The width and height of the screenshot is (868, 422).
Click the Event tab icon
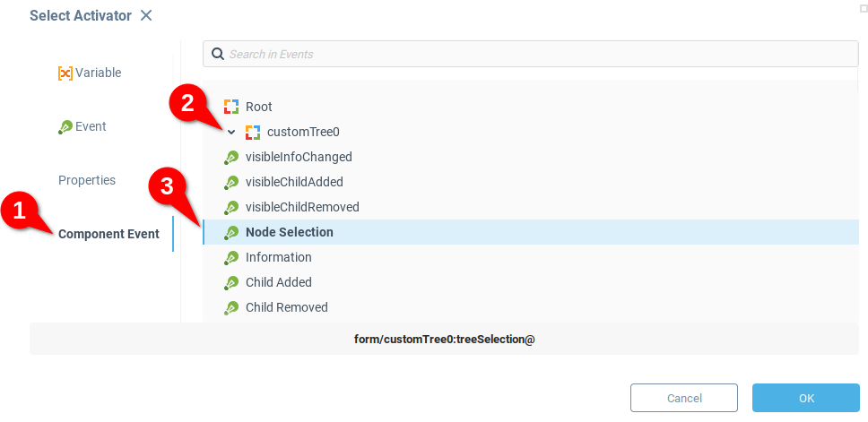coord(65,127)
